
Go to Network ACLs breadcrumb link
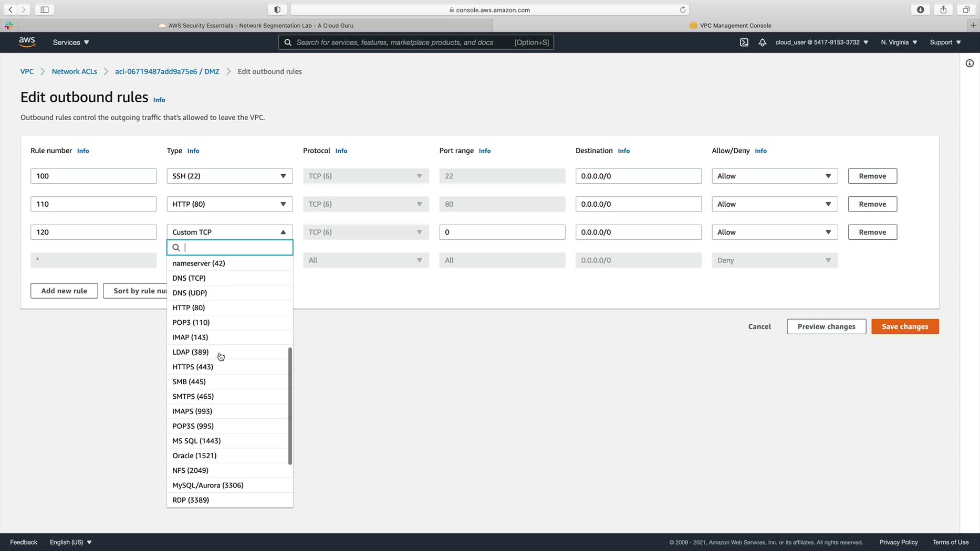point(74,71)
